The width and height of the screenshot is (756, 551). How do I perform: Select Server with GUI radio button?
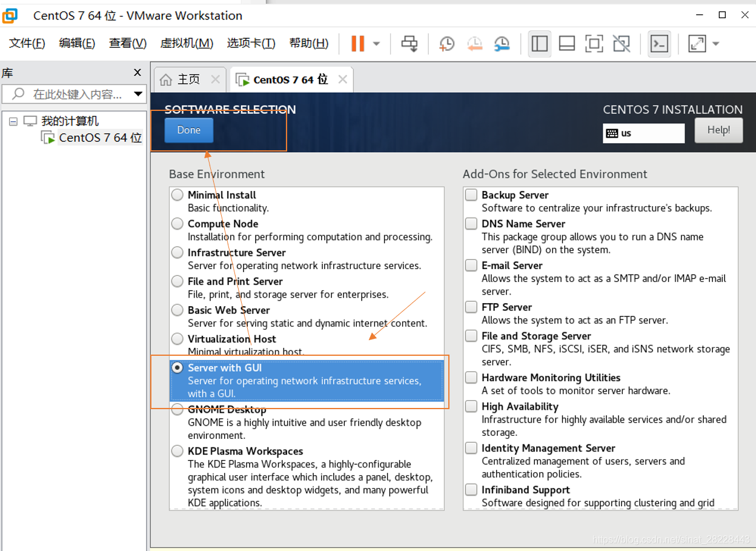[x=177, y=367]
